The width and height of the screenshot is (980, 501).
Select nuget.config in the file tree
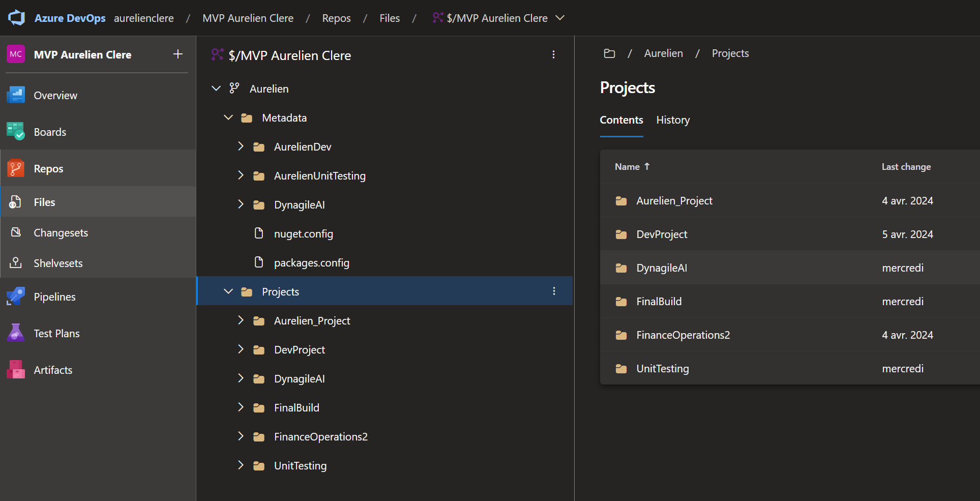(x=304, y=234)
